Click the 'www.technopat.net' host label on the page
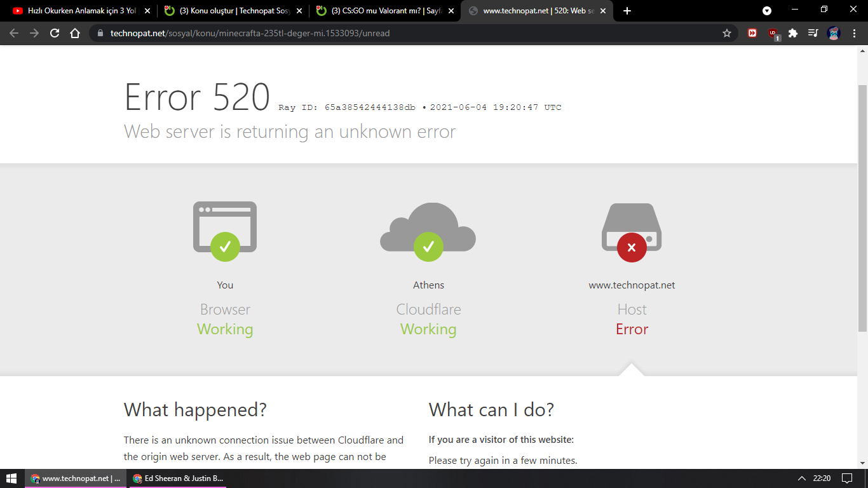The width and height of the screenshot is (868, 488). point(632,285)
